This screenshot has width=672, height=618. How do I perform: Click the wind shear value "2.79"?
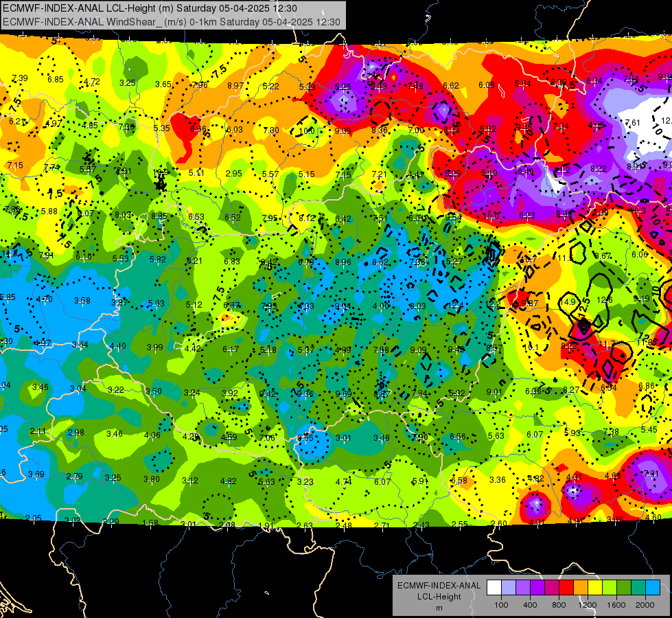(x=75, y=476)
